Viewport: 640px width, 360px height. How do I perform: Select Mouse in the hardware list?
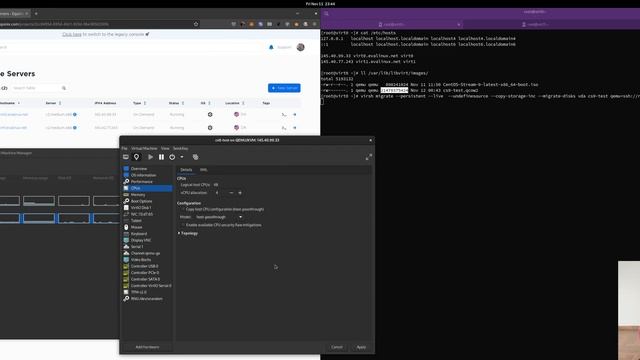[147, 227]
